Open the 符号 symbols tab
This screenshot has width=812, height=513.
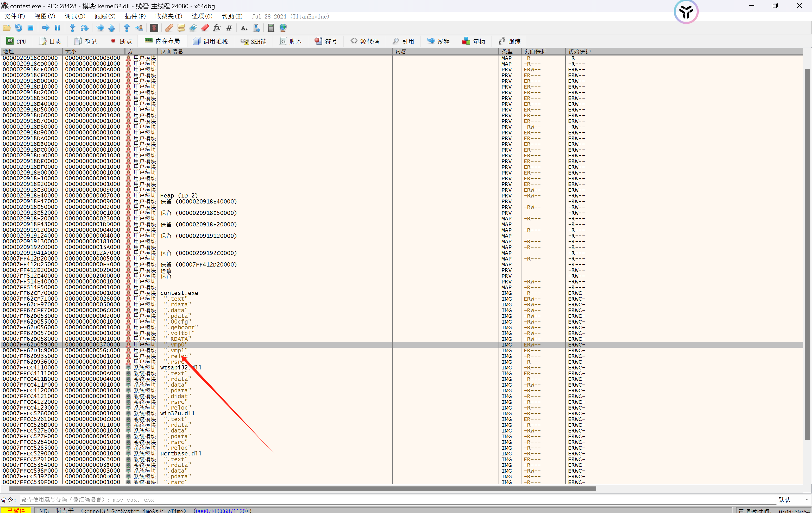tap(326, 41)
